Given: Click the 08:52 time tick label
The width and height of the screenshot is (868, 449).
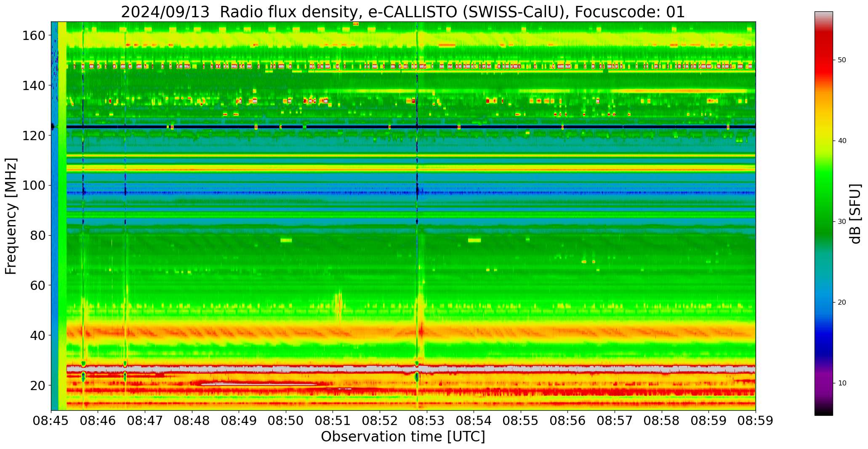Looking at the screenshot, I should [380, 421].
